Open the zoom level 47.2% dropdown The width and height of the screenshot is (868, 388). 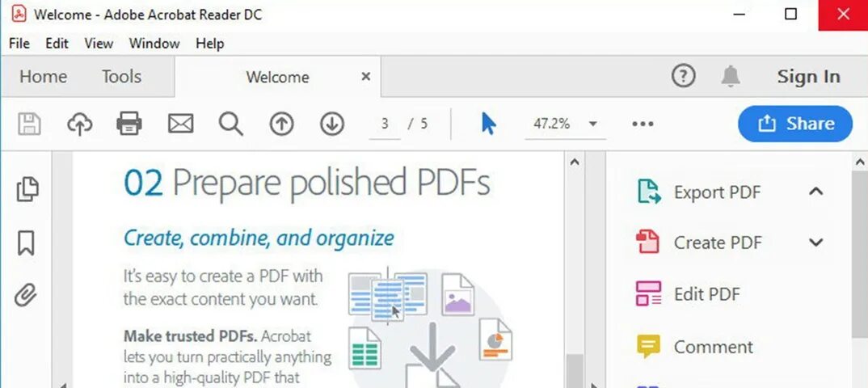(565, 124)
